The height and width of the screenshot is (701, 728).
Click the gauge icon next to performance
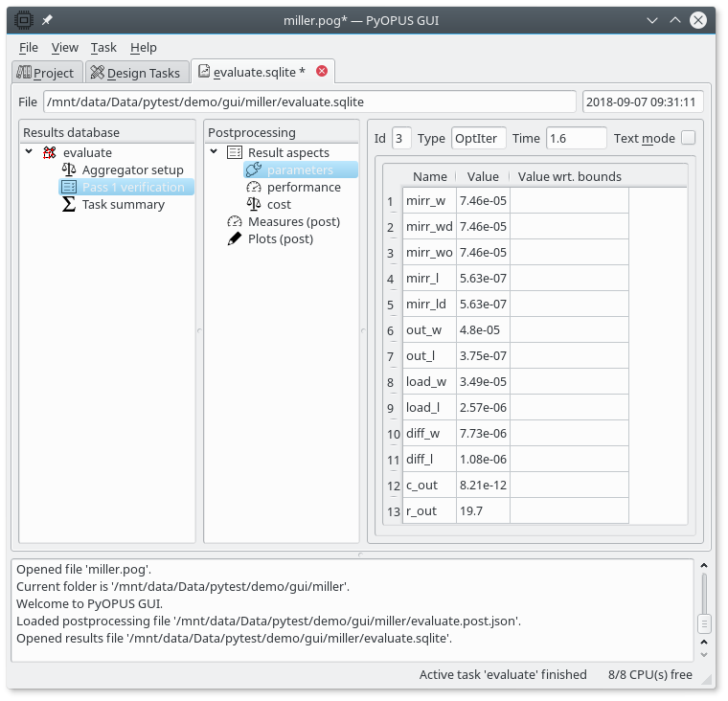click(x=254, y=187)
